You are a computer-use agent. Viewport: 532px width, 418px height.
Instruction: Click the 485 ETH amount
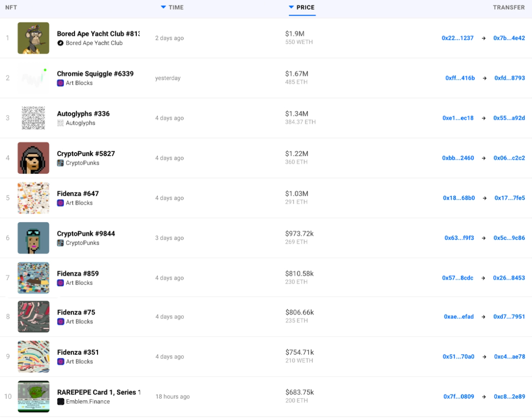[x=296, y=82]
